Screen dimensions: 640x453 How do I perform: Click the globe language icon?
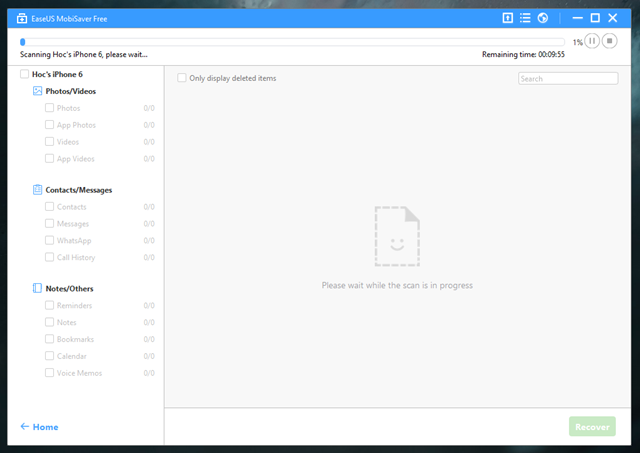click(x=542, y=18)
